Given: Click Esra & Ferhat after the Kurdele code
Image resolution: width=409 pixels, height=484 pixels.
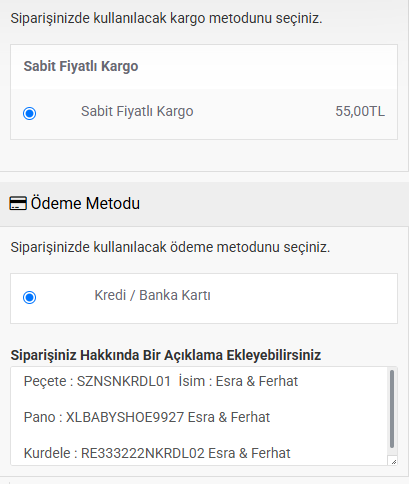Looking at the screenshot, I should [249, 453].
